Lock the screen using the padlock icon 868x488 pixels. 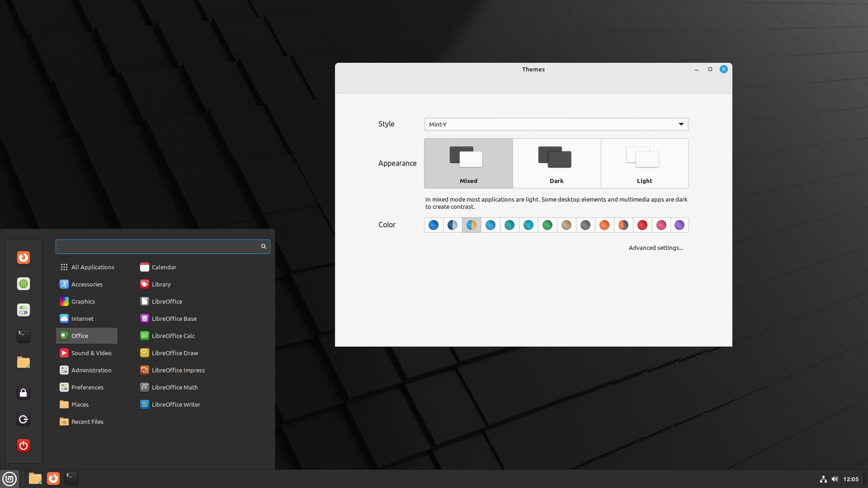[24, 393]
